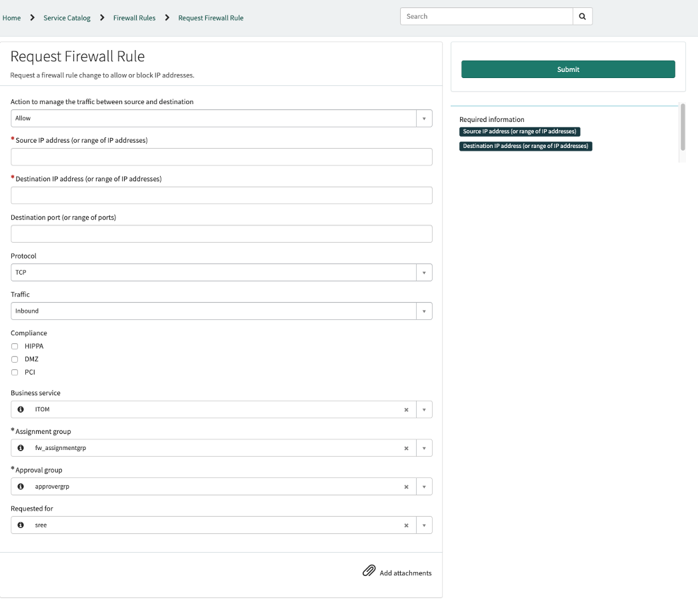Click Request Firewall Rule breadcrumb
The image size is (698, 616).
click(211, 18)
